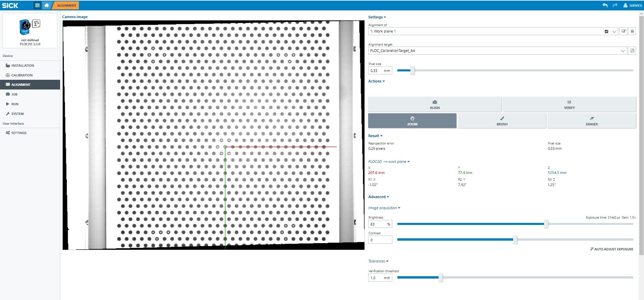This screenshot has height=300, width=644.
Task: Collapse the Image acquisition section
Action: coord(384,208)
